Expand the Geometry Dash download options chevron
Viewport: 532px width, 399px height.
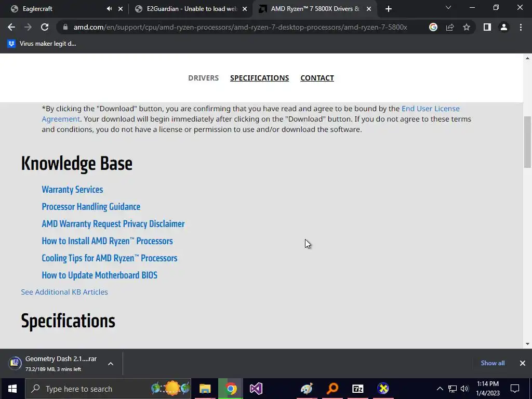pyautogui.click(x=111, y=364)
